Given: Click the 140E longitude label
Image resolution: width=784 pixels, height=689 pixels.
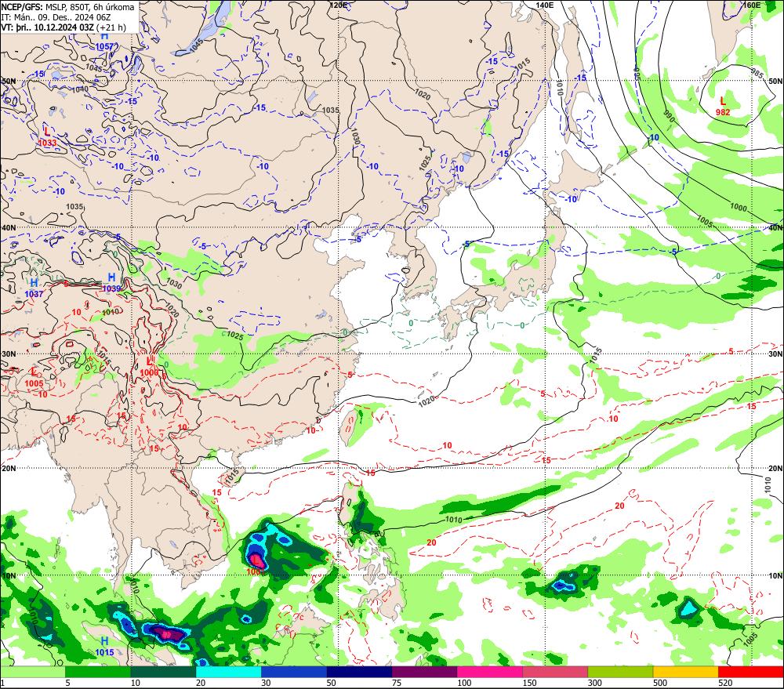Looking at the screenshot, I should pyautogui.click(x=545, y=5).
